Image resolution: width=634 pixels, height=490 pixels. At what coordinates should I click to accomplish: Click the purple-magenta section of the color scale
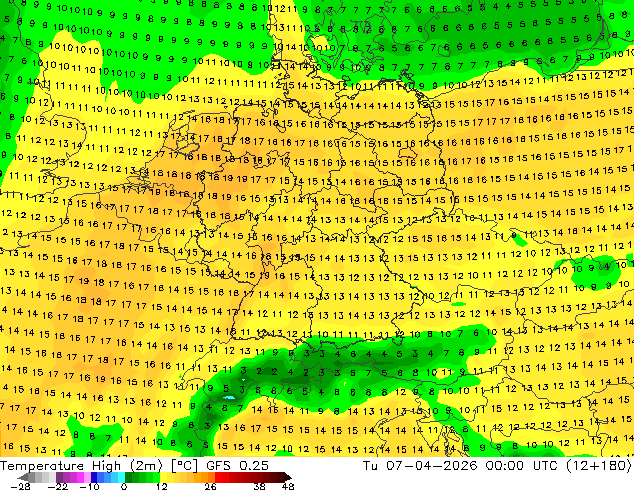click(x=73, y=477)
